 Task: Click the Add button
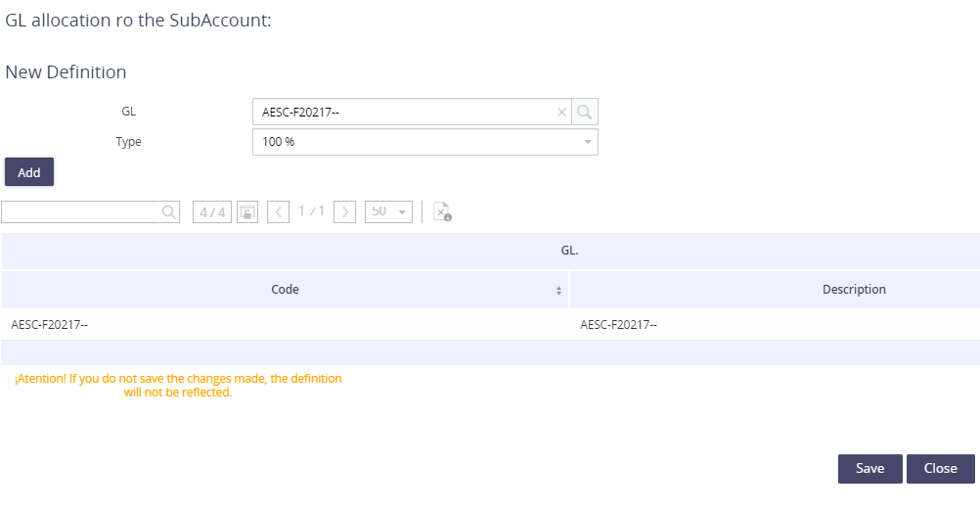(x=29, y=172)
